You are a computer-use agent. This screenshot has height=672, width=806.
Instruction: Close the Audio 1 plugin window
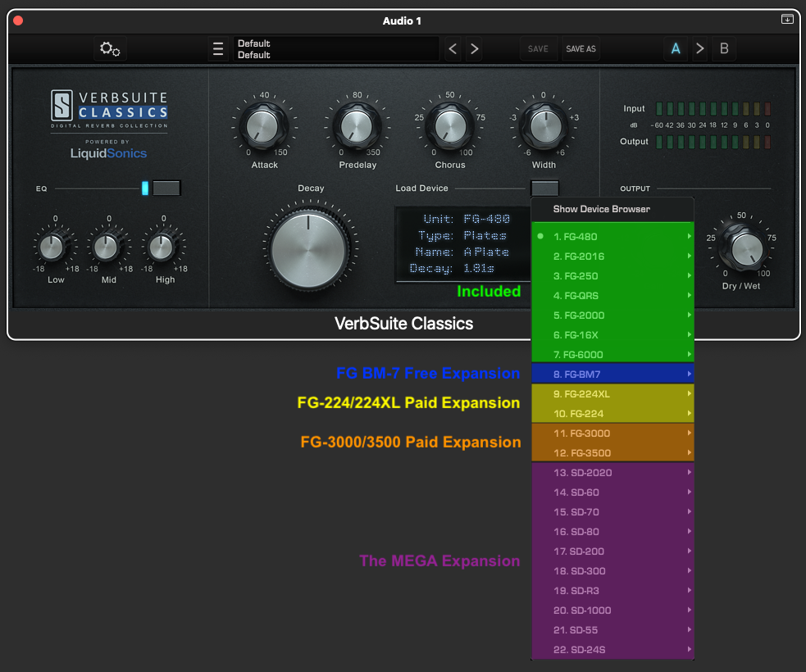click(18, 20)
